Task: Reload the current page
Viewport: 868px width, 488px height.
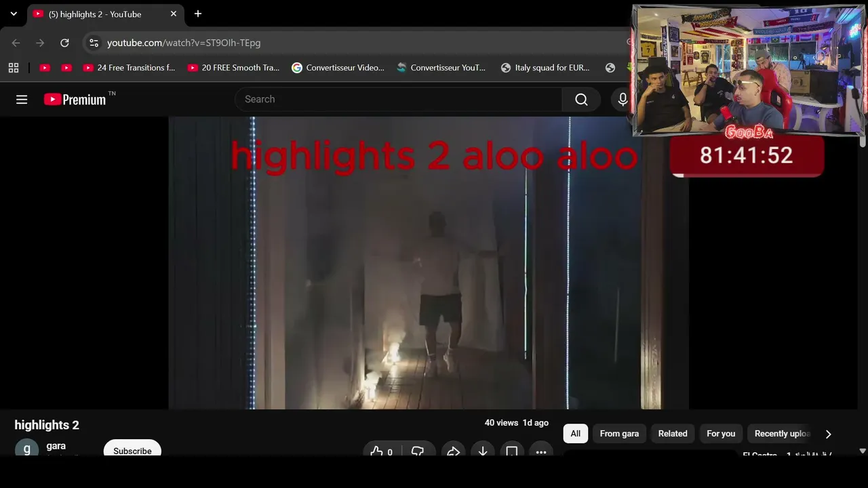Action: pyautogui.click(x=64, y=43)
